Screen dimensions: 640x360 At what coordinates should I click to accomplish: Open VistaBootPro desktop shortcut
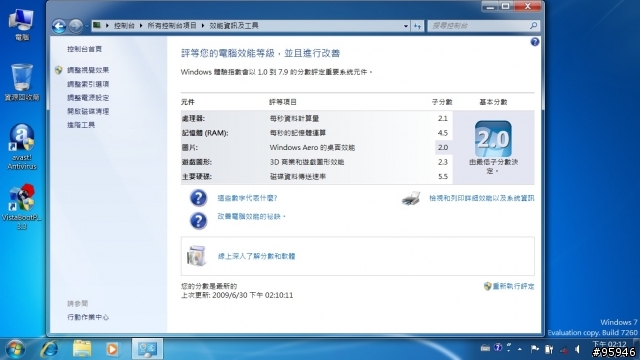coord(22,207)
